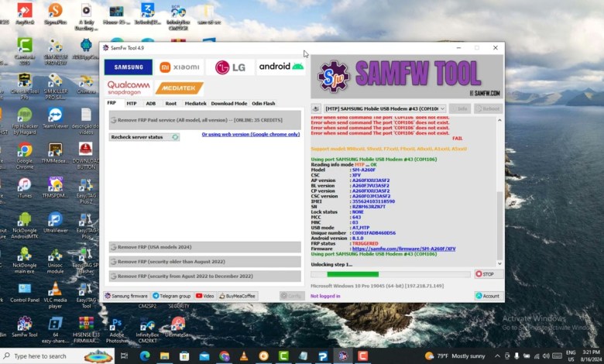The width and height of the screenshot is (604, 364).
Task: Open Frp Hijacker by Hagard shortcut
Action: 25,121
